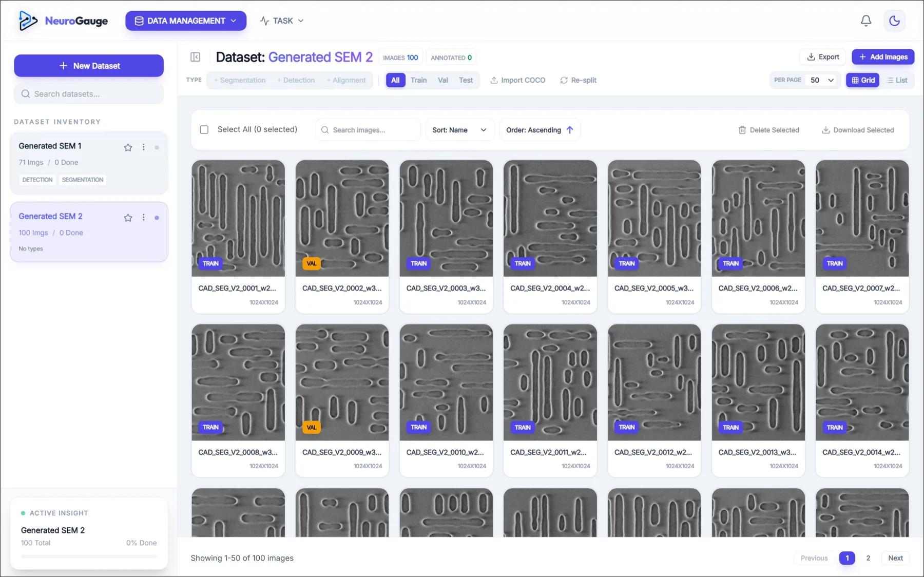This screenshot has height=577, width=924.
Task: Filter images by All split
Action: coord(395,81)
